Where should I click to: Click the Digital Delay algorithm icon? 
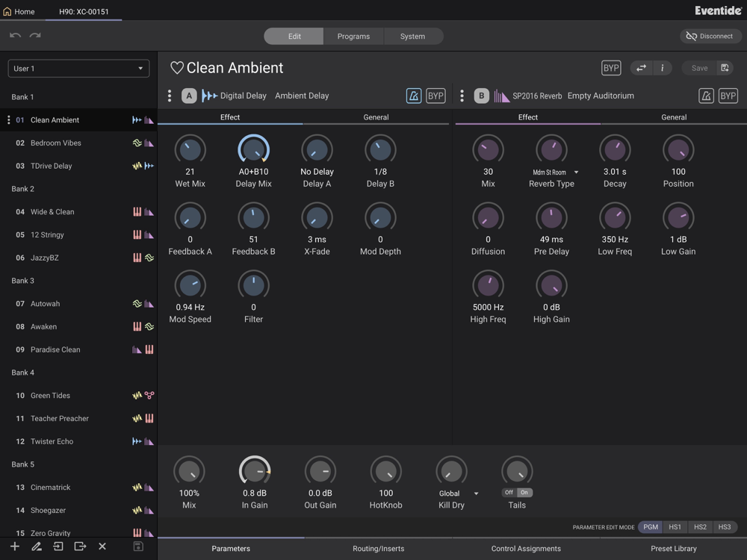(x=209, y=96)
